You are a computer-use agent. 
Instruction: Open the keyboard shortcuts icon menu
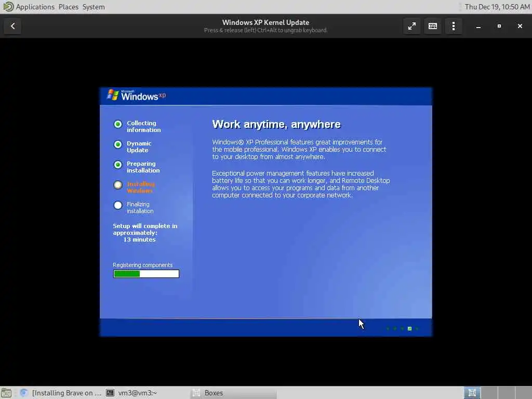coord(433,26)
